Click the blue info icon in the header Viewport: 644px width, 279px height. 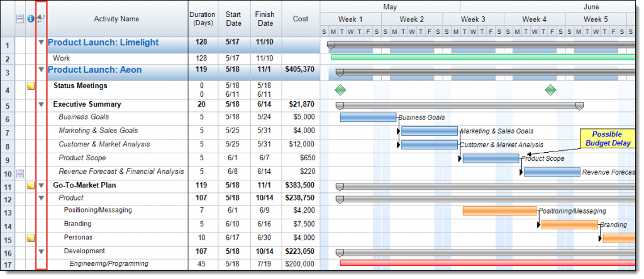(30, 19)
